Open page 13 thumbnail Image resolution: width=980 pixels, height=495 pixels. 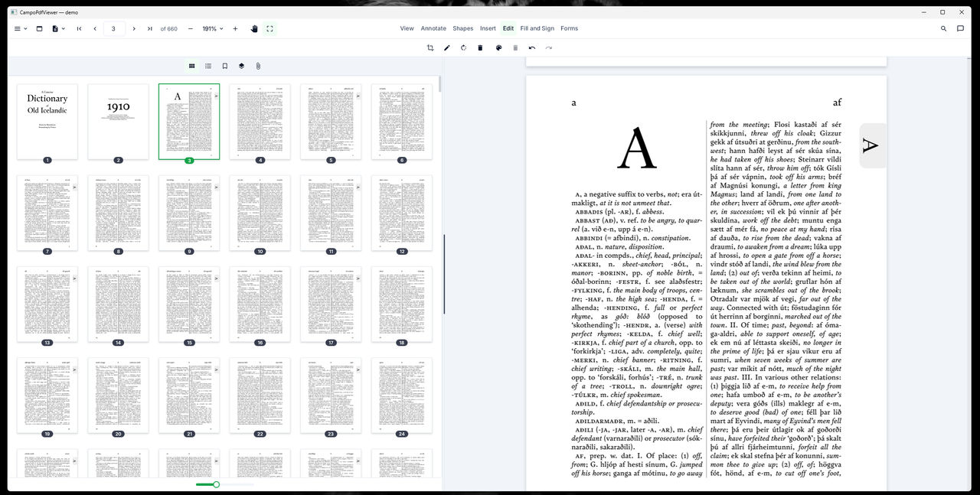click(x=47, y=304)
